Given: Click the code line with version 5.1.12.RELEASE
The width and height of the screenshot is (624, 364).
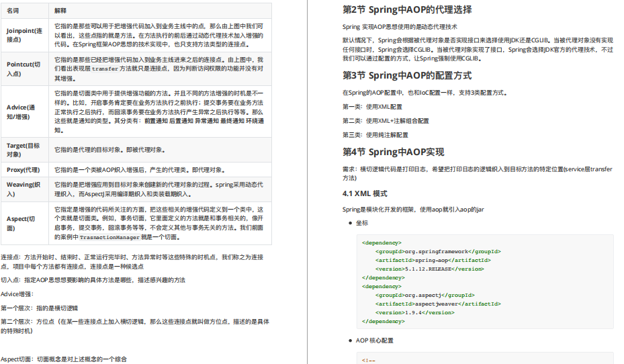Looking at the screenshot, I should 429,269.
